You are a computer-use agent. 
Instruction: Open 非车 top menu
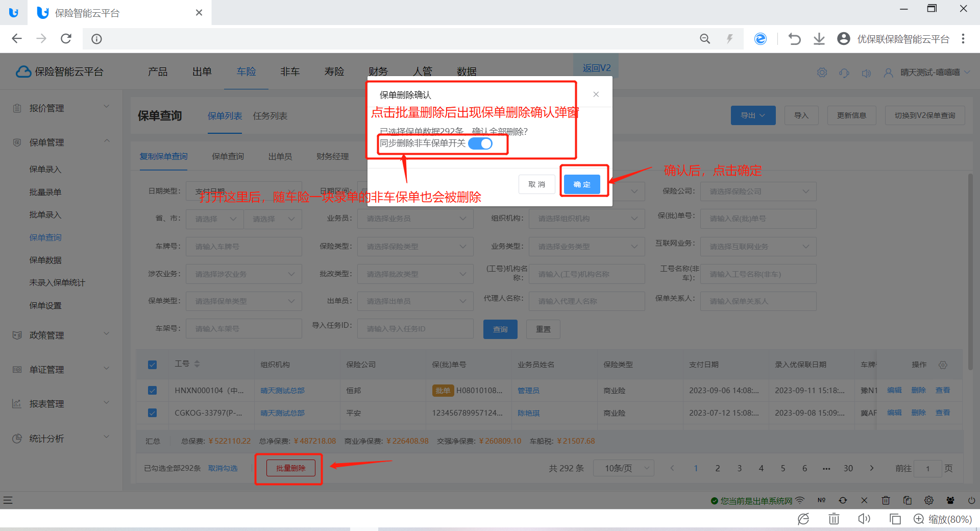(x=290, y=71)
